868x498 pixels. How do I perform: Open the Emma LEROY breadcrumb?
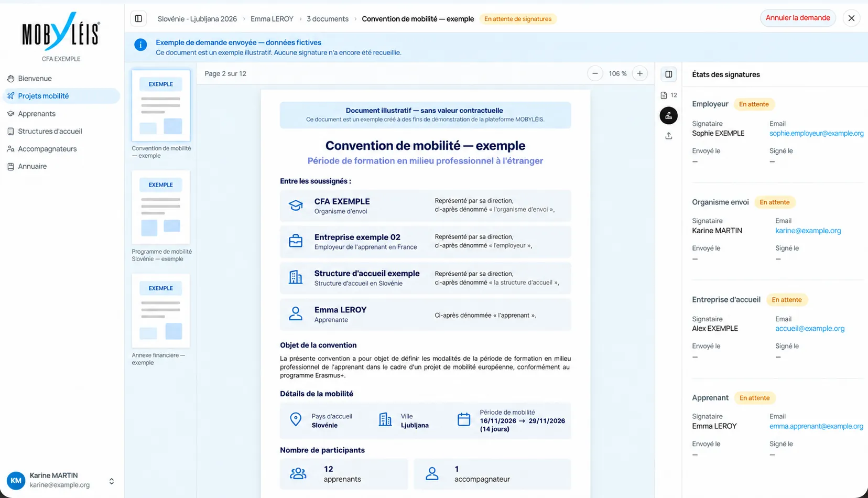tap(272, 19)
